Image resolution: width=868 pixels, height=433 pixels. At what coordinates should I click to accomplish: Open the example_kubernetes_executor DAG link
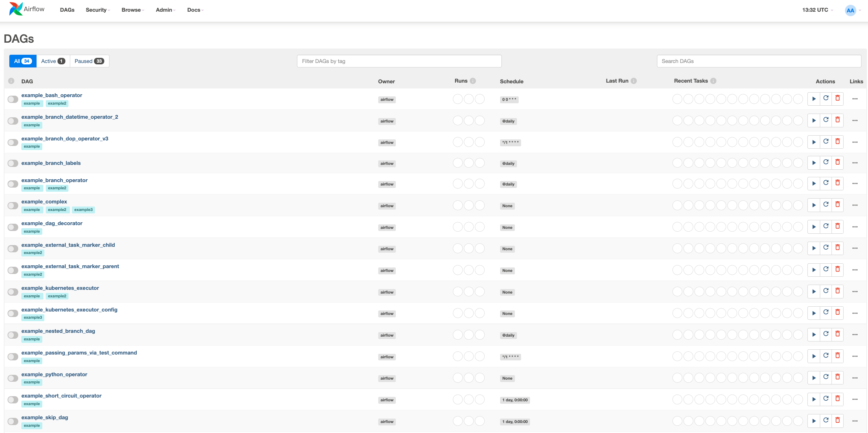[60, 288]
